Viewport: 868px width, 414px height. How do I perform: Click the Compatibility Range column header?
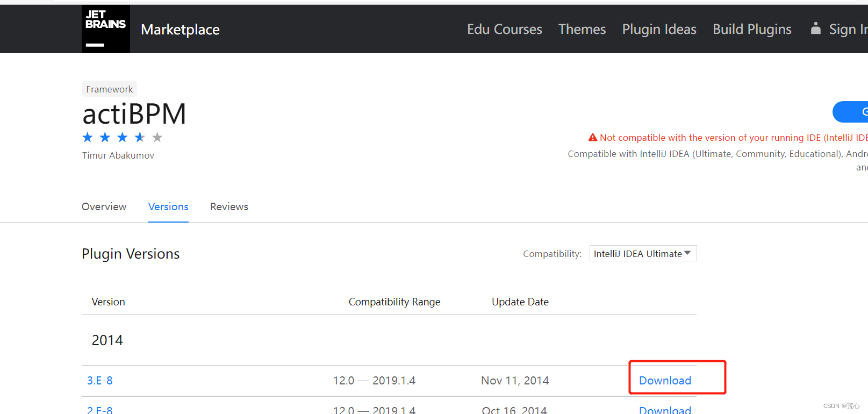coord(394,302)
